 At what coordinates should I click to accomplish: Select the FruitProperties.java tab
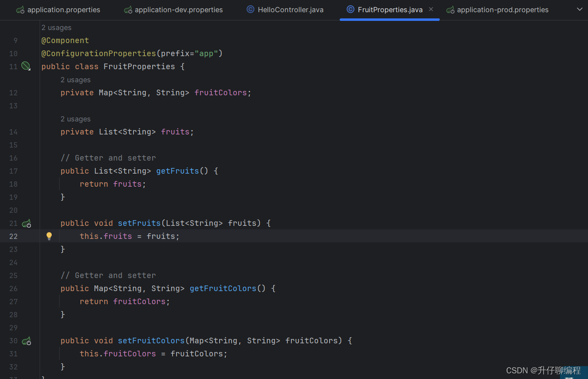pos(390,10)
